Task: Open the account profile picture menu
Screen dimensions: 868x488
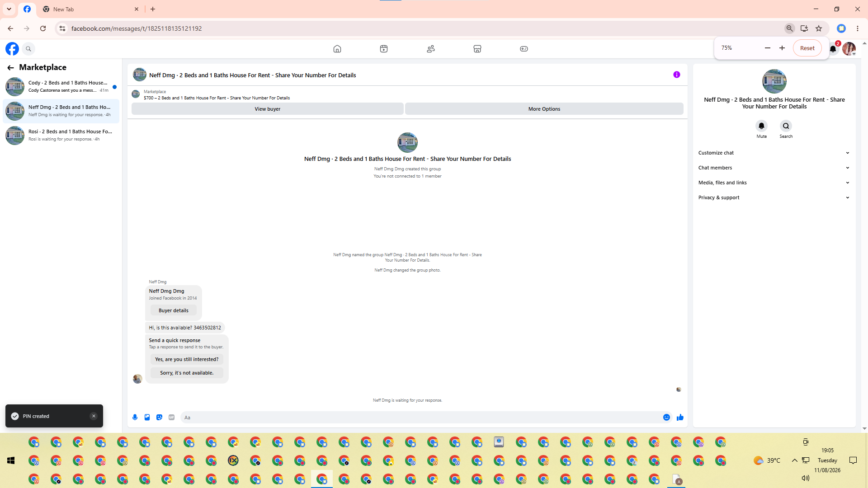Action: [x=849, y=49]
